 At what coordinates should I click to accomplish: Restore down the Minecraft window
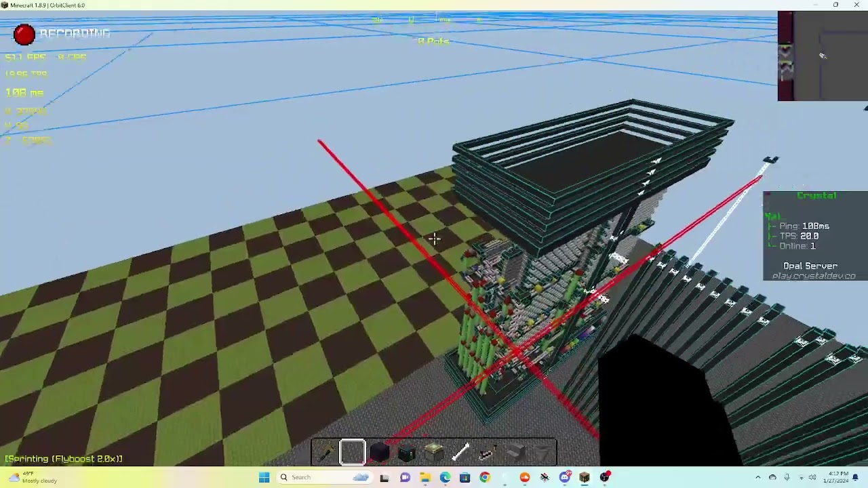click(x=835, y=5)
